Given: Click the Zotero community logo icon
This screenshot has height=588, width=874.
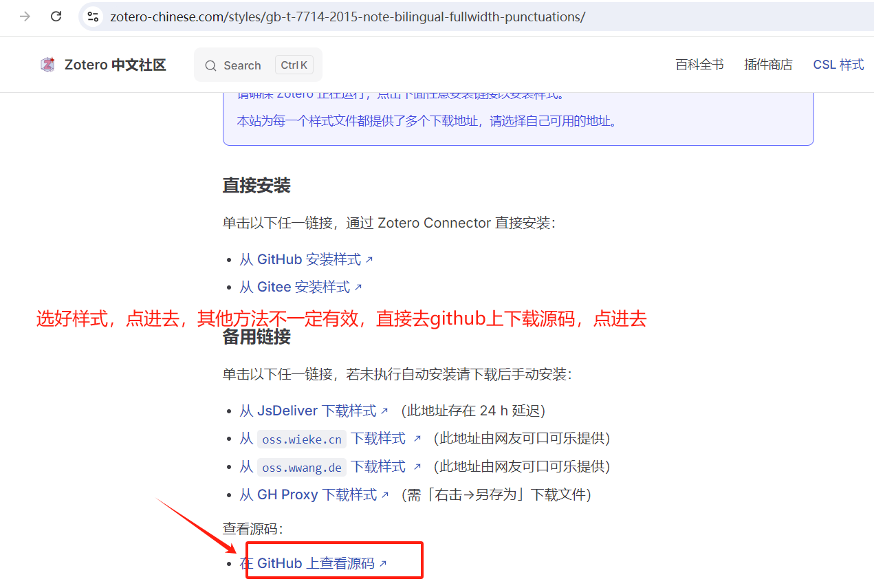Looking at the screenshot, I should pos(47,65).
